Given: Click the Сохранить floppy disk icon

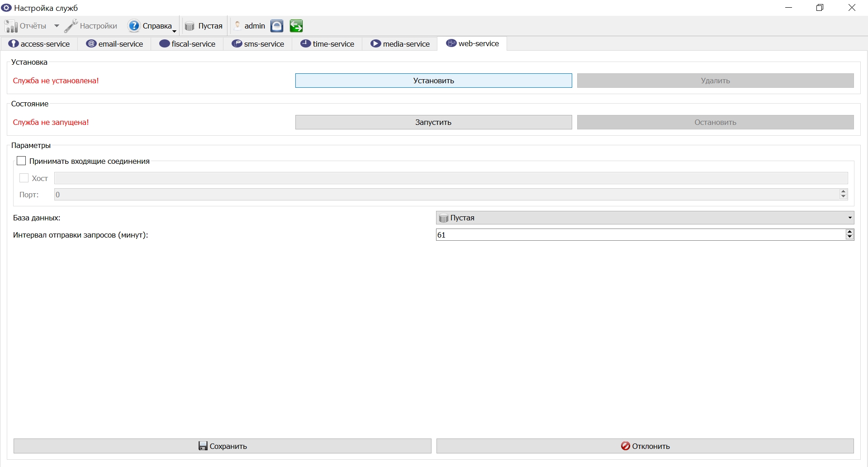Looking at the screenshot, I should (203, 446).
